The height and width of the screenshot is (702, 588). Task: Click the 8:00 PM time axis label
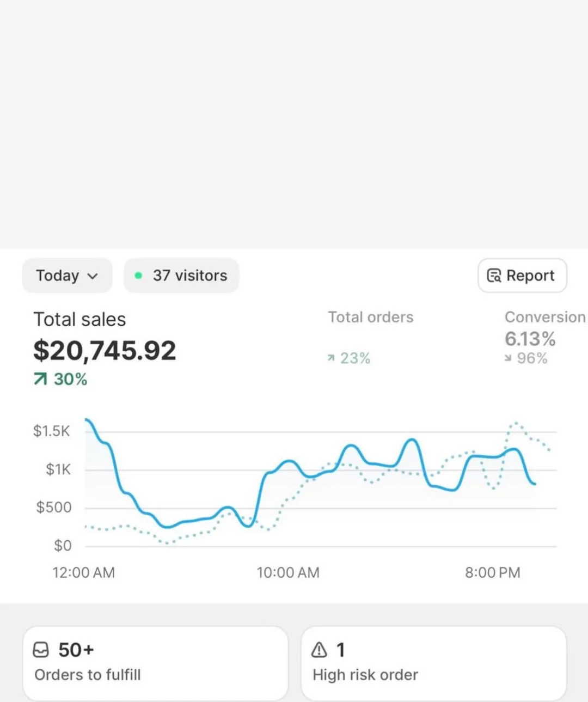coord(492,572)
